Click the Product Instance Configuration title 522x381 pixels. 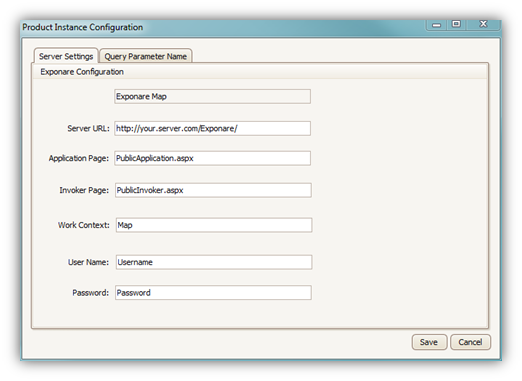click(83, 27)
